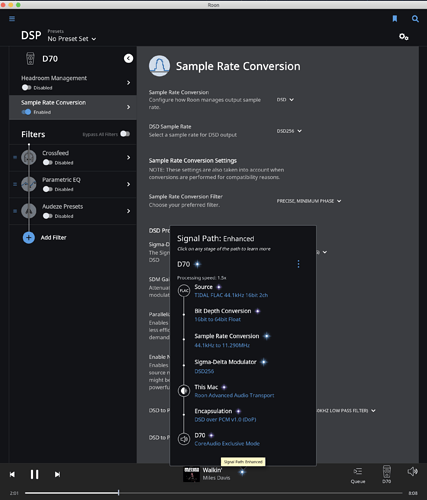Open the hamburger navigation menu

coord(12,19)
